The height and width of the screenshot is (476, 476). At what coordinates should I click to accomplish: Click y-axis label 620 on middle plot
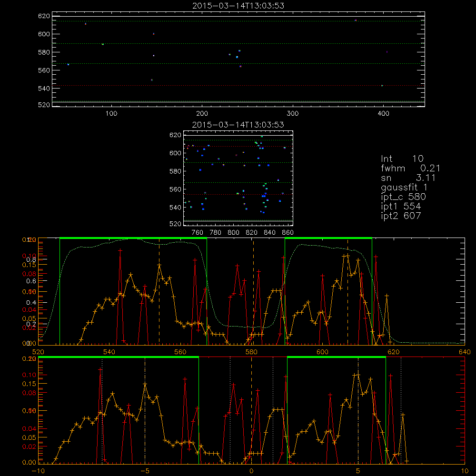click(x=175, y=135)
